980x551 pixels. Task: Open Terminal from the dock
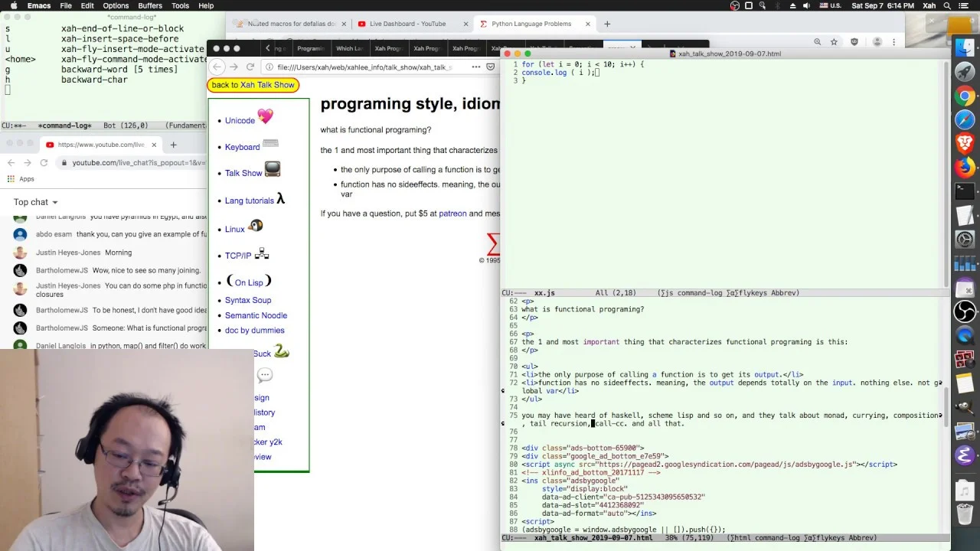click(x=965, y=191)
